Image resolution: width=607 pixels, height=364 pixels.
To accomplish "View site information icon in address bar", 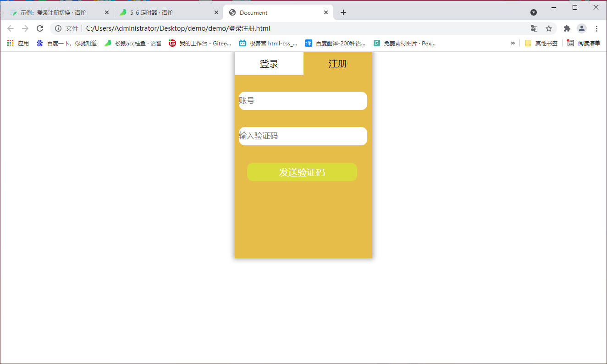I will point(58,28).
